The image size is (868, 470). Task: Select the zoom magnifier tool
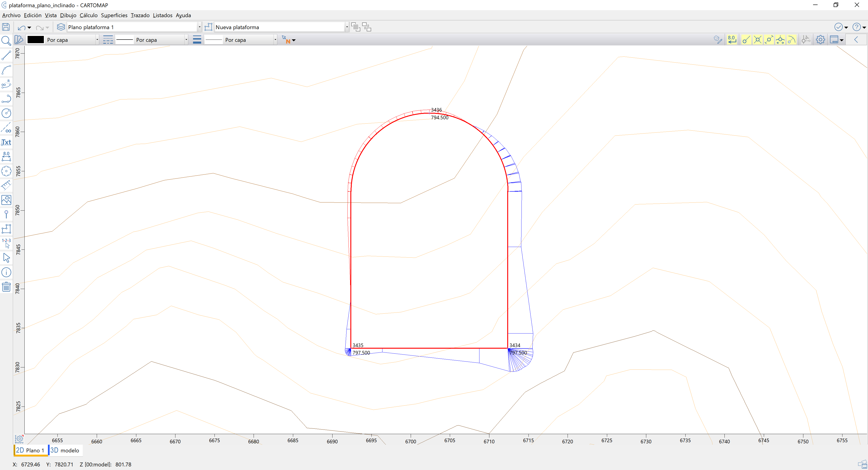point(6,40)
